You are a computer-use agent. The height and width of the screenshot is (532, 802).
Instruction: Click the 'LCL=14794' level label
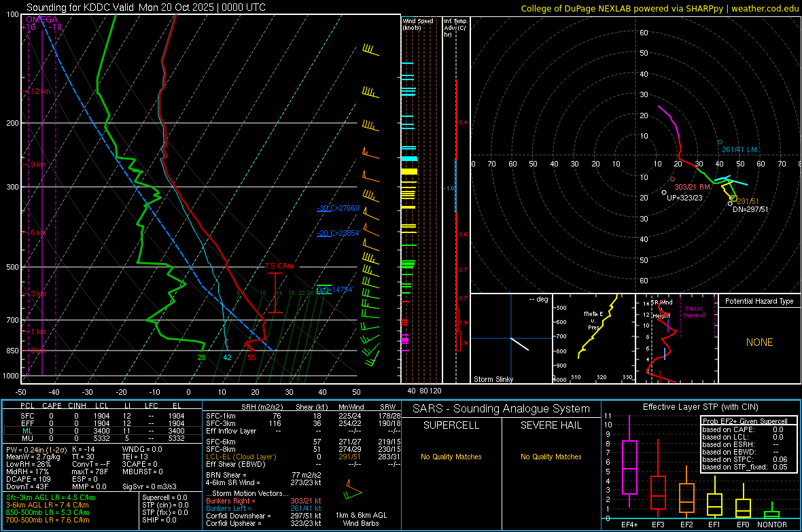(335, 289)
